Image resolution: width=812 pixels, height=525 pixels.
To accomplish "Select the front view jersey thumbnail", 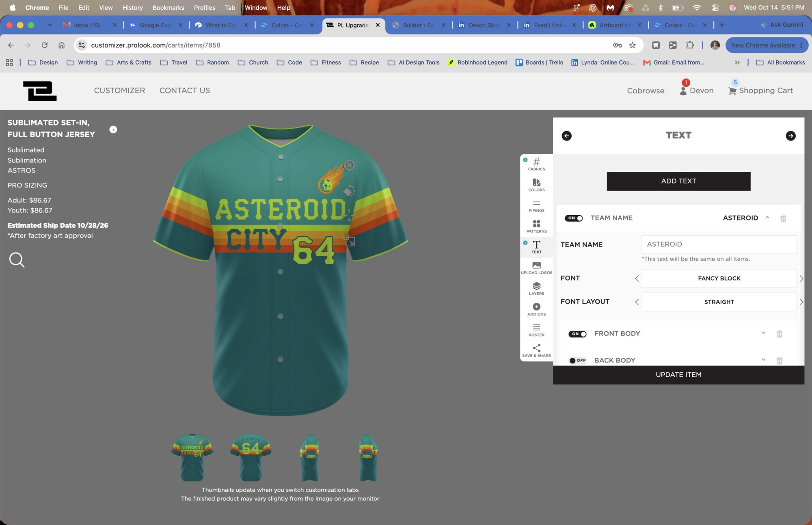I will [x=192, y=457].
